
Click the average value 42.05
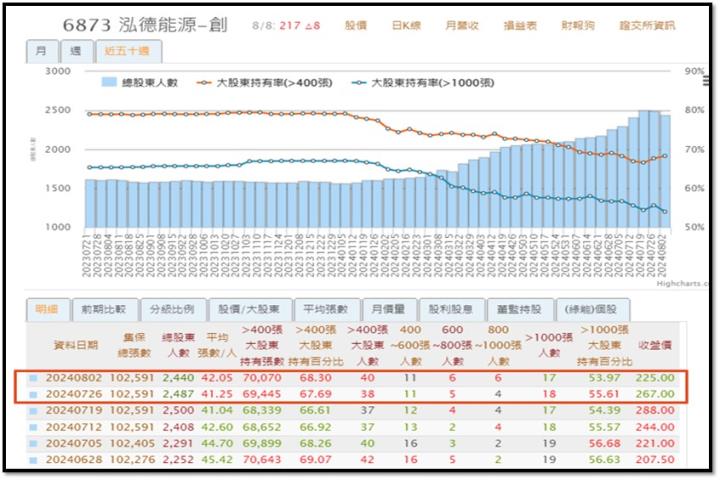click(x=217, y=378)
